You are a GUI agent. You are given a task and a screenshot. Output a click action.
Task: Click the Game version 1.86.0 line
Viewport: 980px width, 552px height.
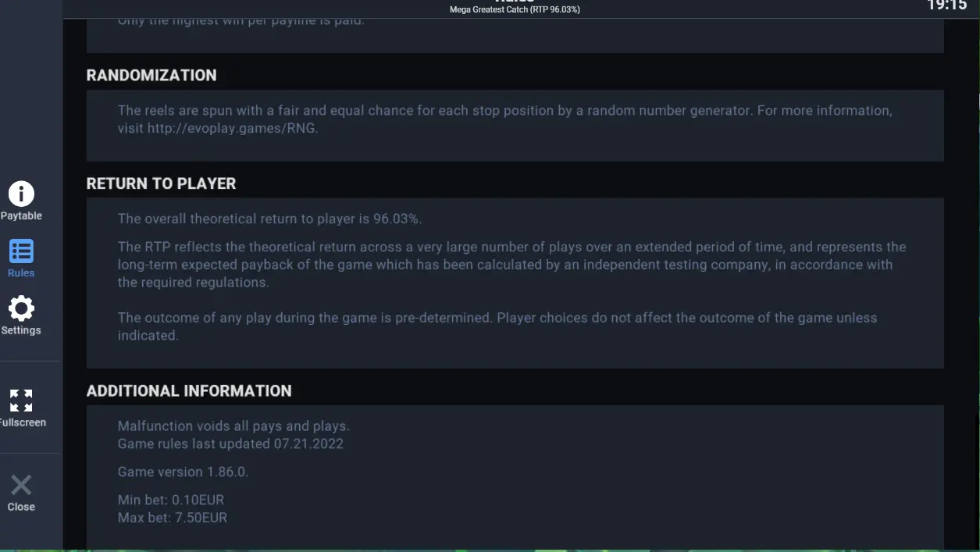(x=183, y=472)
